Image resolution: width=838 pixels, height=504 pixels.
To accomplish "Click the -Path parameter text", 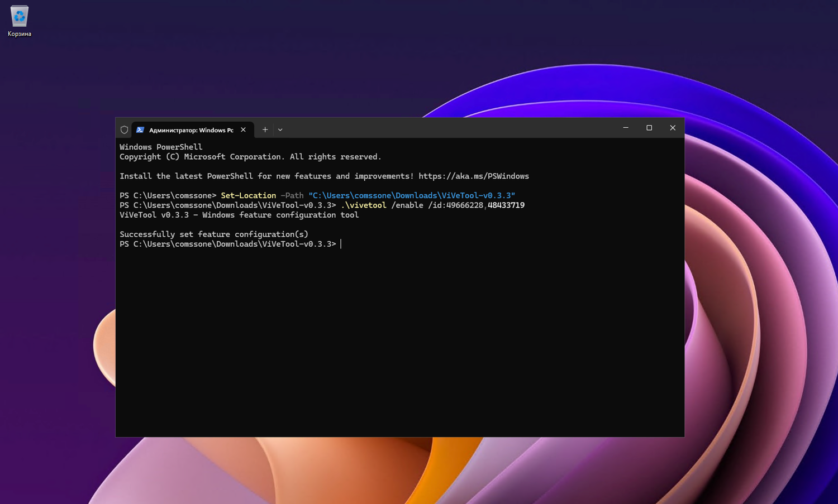I will click(292, 196).
